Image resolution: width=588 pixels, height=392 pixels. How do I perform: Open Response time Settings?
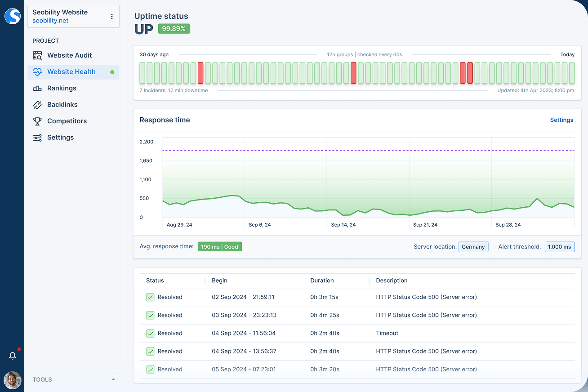(x=561, y=120)
